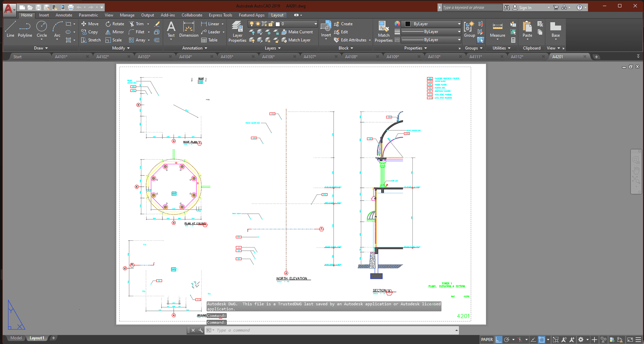Screen dimensions: 644x344
Task: Activate the Measure tool
Action: (497, 30)
